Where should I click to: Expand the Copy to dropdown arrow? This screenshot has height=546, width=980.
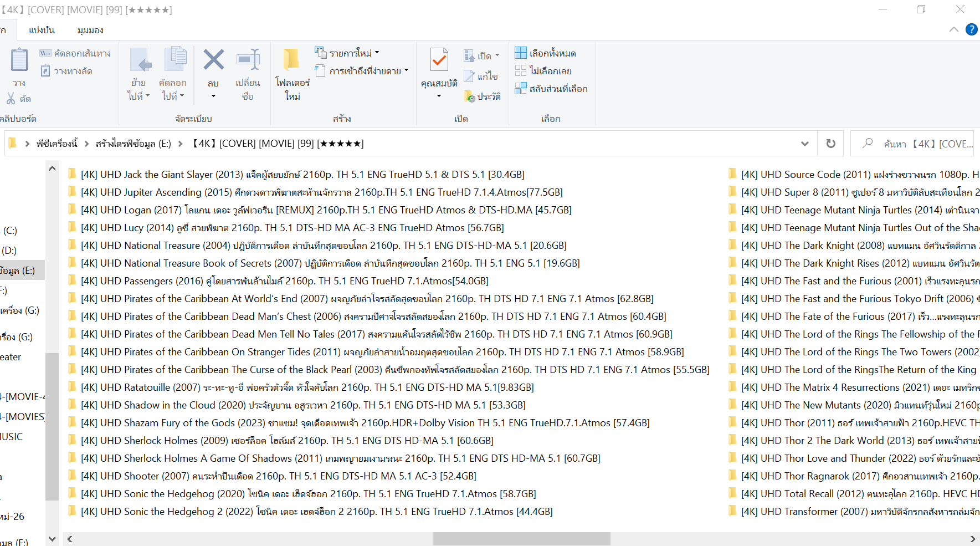click(x=182, y=95)
